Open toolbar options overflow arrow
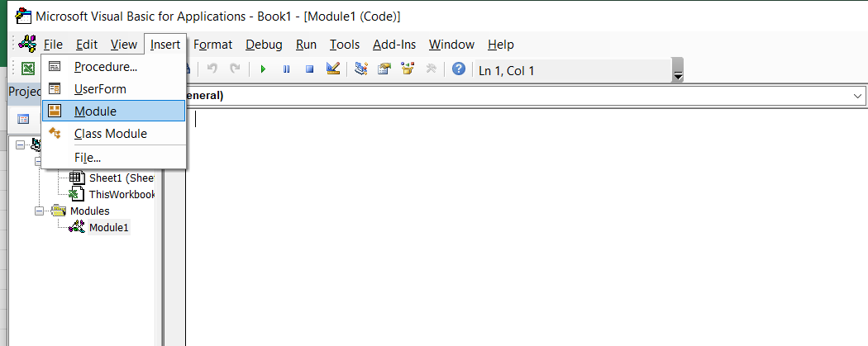 tap(678, 75)
